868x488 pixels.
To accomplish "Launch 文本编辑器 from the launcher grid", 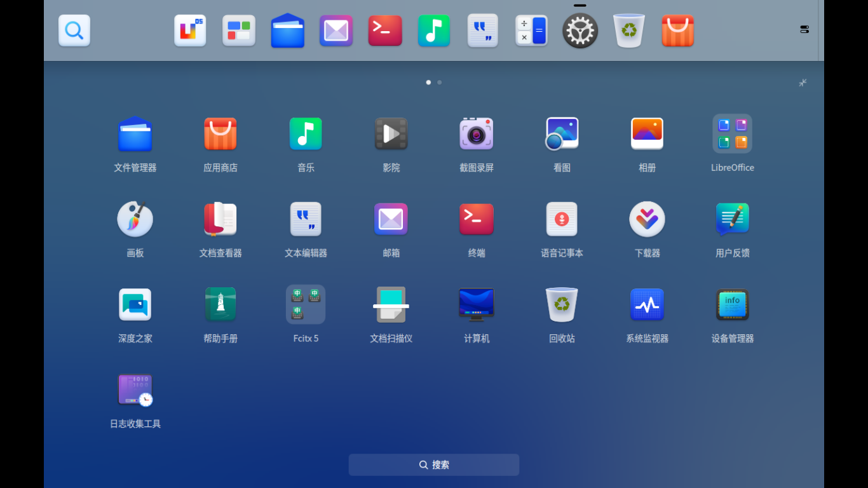I will pyautogui.click(x=306, y=219).
